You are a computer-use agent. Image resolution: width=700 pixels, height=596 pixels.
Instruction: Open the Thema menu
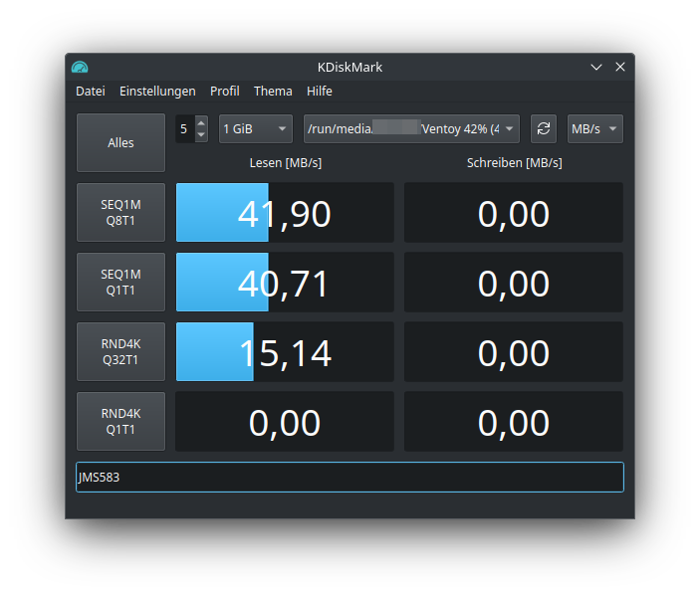[x=273, y=91]
